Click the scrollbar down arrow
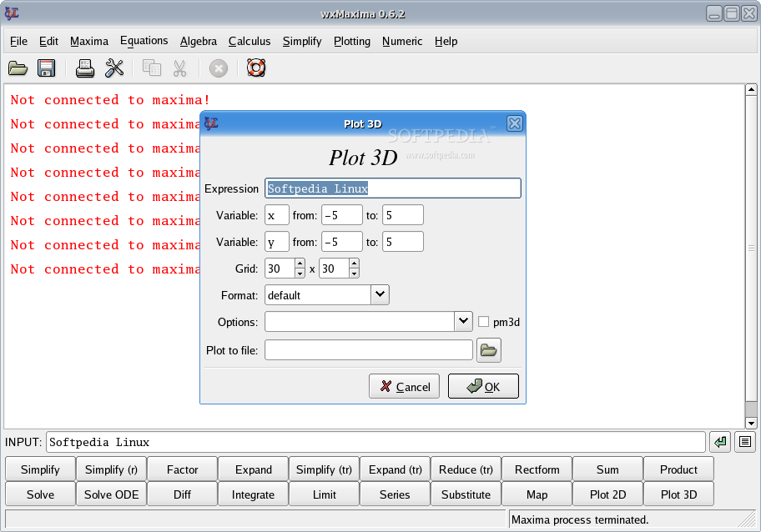Viewport: 761px width, 532px height. (x=751, y=423)
